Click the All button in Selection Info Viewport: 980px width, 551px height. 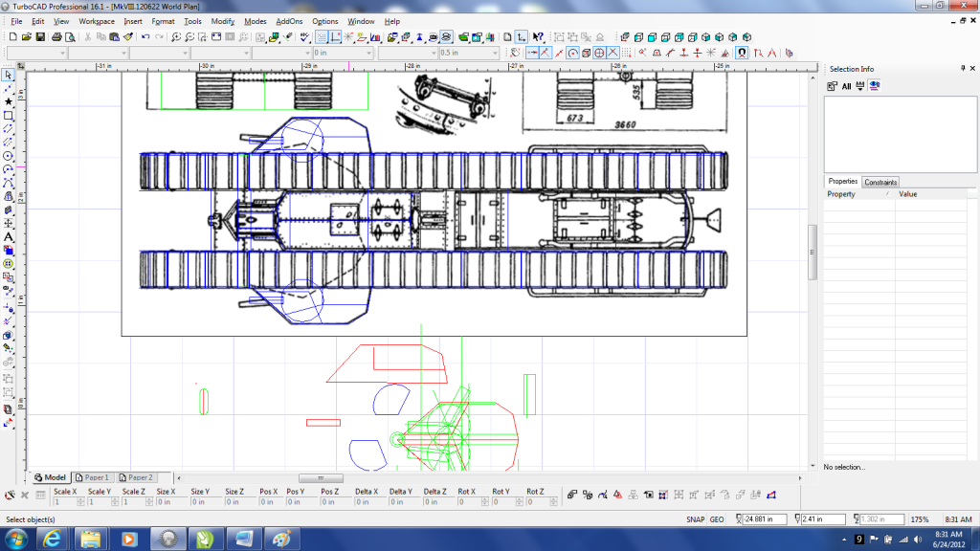pos(846,86)
